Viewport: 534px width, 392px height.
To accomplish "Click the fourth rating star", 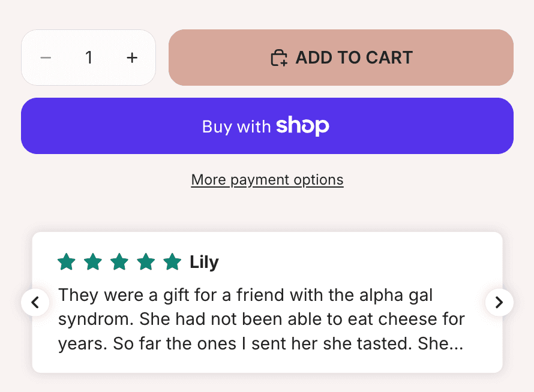I will [x=146, y=262].
